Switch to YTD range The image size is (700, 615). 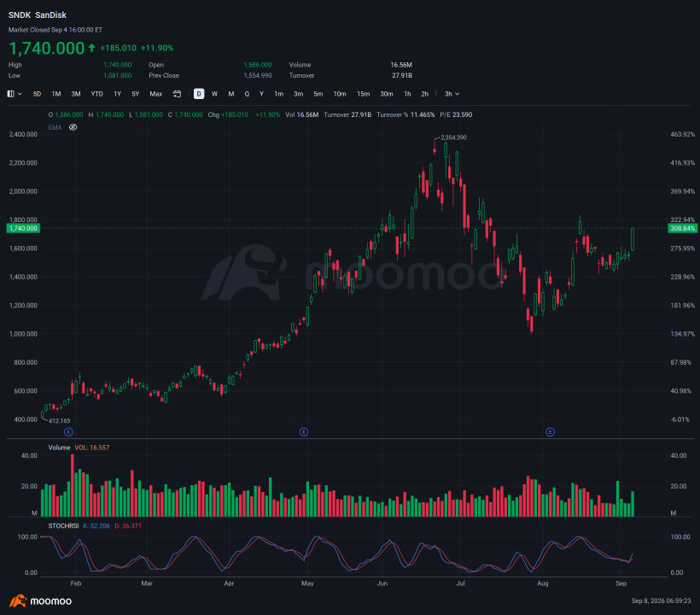96,94
